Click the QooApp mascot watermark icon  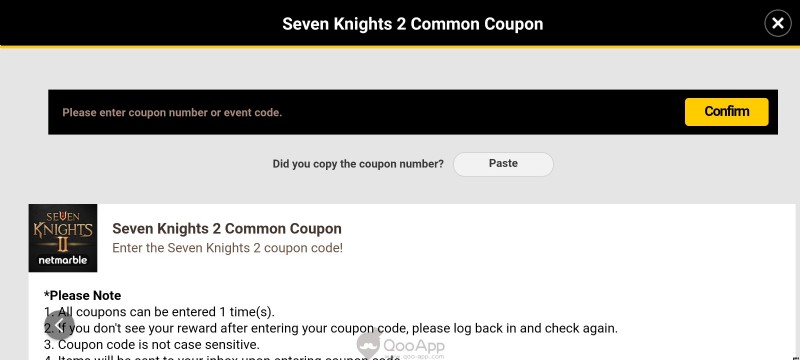click(369, 344)
